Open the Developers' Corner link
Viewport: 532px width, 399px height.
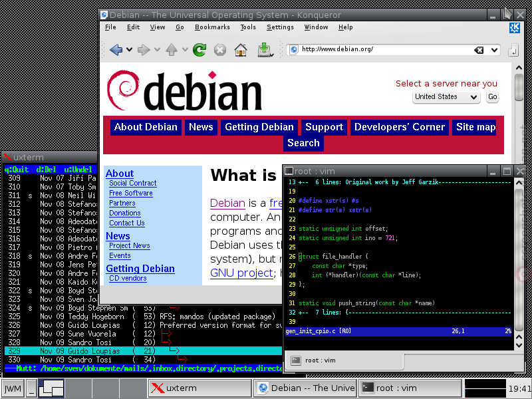coord(400,127)
